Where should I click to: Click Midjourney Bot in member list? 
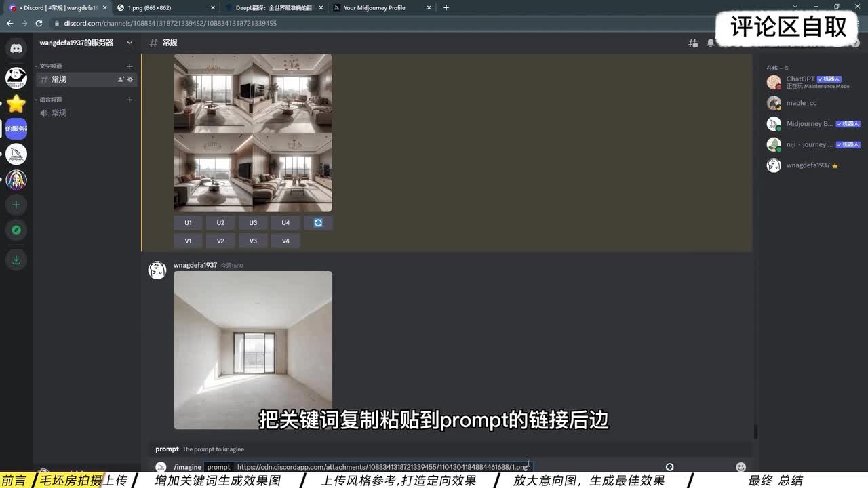tap(809, 124)
